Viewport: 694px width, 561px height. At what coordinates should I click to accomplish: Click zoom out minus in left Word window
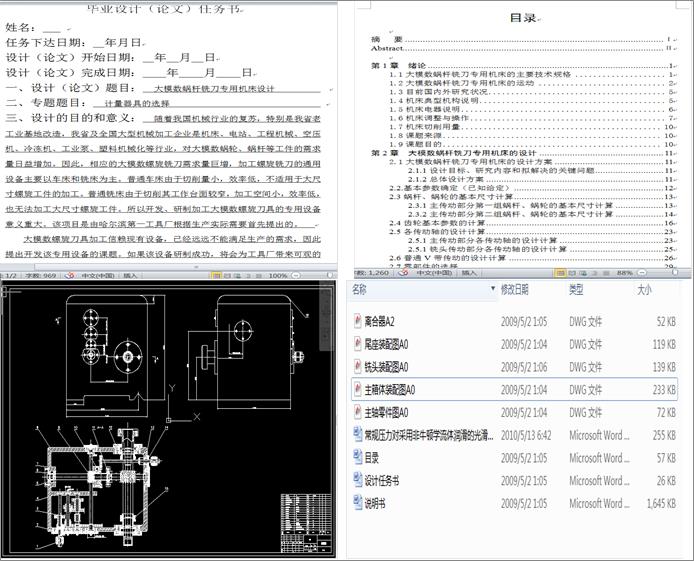click(x=297, y=276)
